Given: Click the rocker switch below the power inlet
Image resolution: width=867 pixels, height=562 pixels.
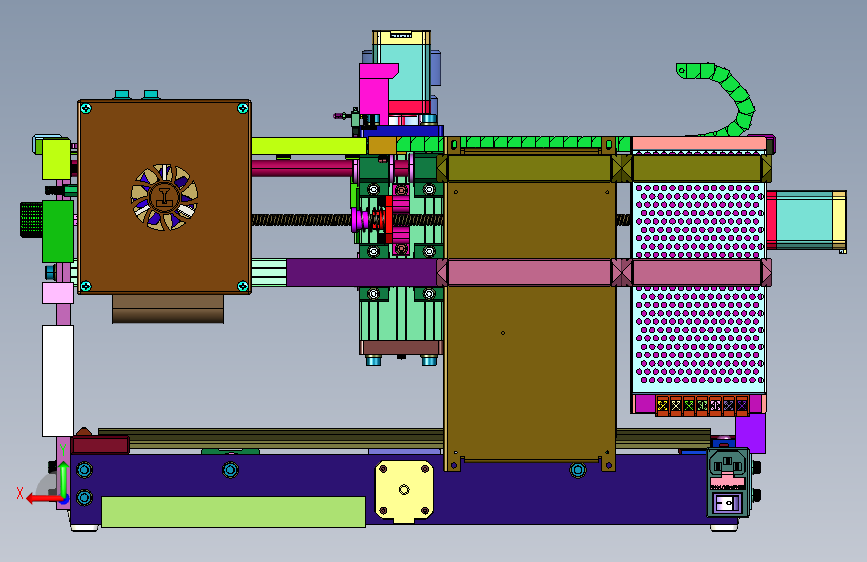Looking at the screenshot, I should point(725,503).
